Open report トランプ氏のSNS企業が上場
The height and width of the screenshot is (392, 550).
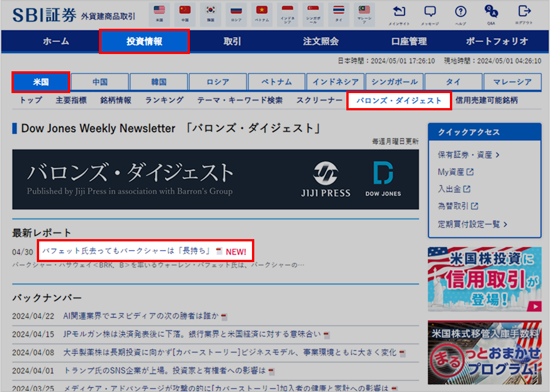pyautogui.click(x=164, y=371)
